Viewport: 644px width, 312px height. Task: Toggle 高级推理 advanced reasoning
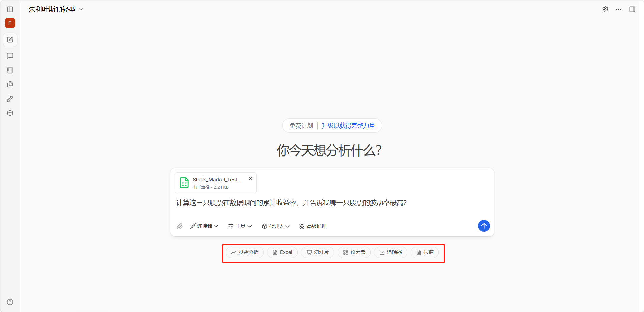pyautogui.click(x=313, y=226)
